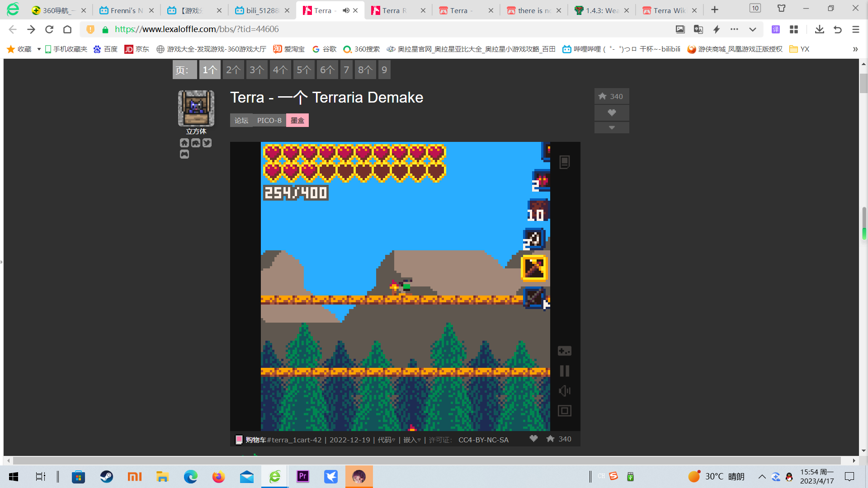This screenshot has width=868, height=488.
Task: Go to page 2 of the thread
Action: tap(233, 70)
